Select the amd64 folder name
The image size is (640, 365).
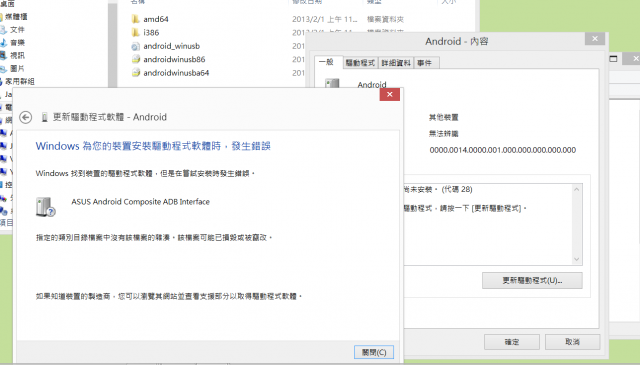pyautogui.click(x=156, y=19)
